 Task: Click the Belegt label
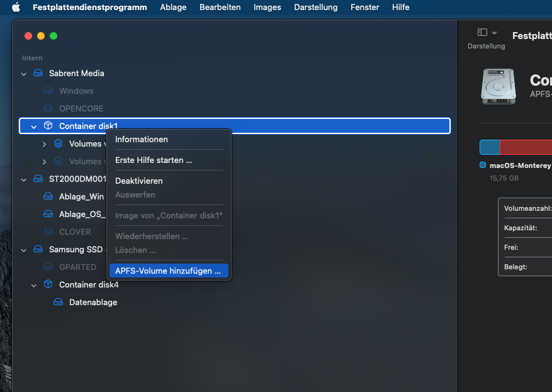[x=515, y=267]
